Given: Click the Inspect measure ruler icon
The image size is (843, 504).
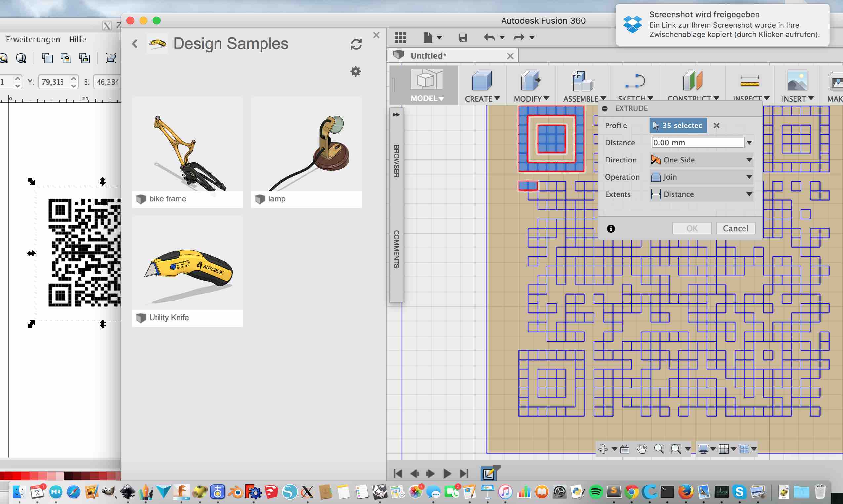Looking at the screenshot, I should pyautogui.click(x=749, y=81).
